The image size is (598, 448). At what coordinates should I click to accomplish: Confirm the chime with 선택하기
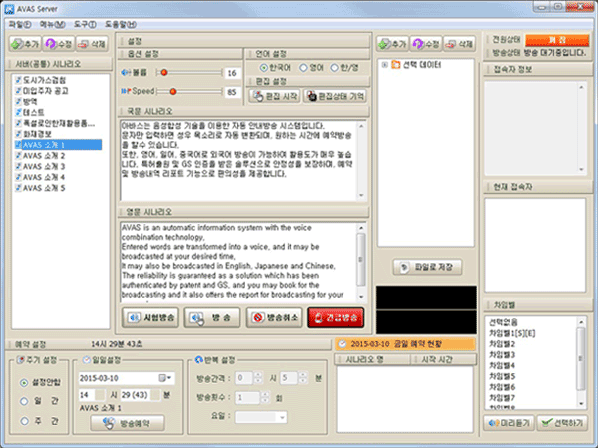tap(562, 423)
